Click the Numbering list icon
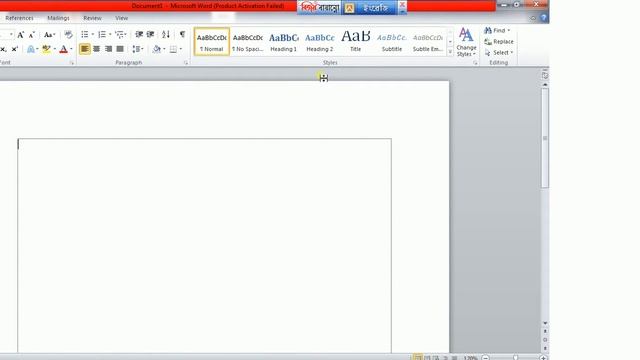This screenshot has width=640, height=360. [102, 35]
